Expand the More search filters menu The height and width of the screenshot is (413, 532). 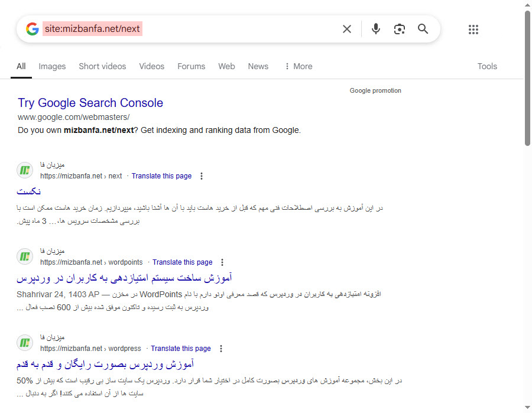pyautogui.click(x=299, y=66)
